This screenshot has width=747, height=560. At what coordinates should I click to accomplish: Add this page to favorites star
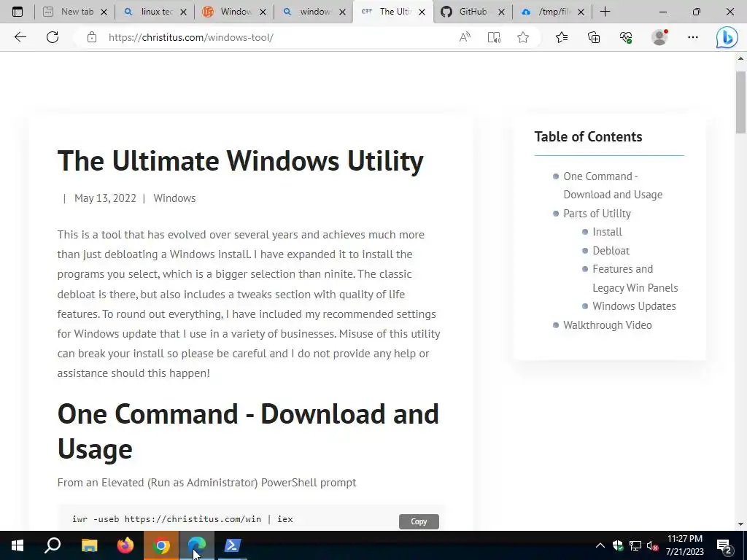click(523, 37)
